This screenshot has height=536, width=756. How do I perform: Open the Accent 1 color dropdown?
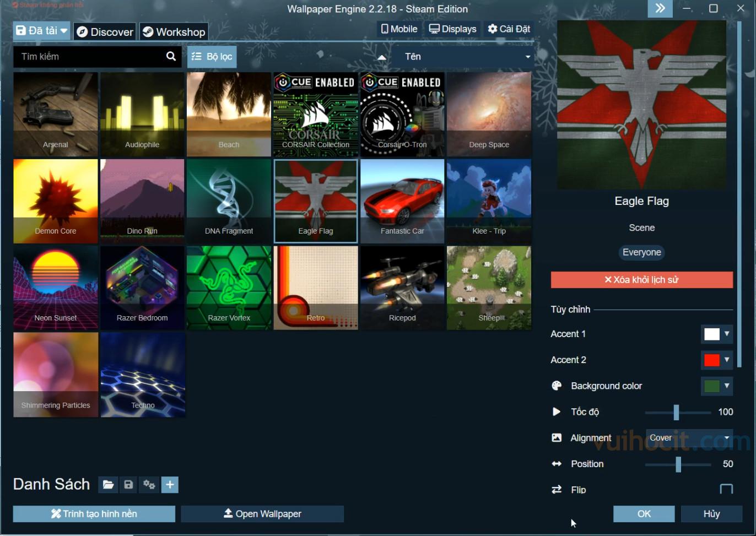click(727, 334)
